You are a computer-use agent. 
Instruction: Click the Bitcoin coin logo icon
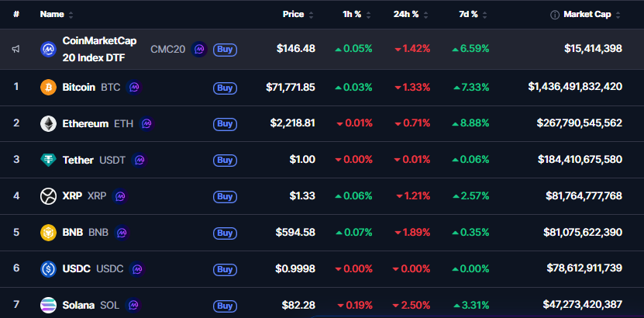(x=48, y=87)
